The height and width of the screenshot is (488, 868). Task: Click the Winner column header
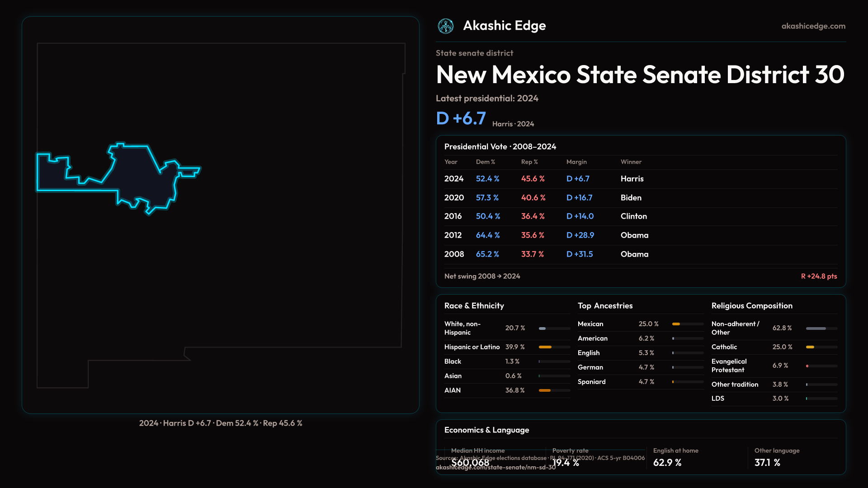pyautogui.click(x=631, y=162)
